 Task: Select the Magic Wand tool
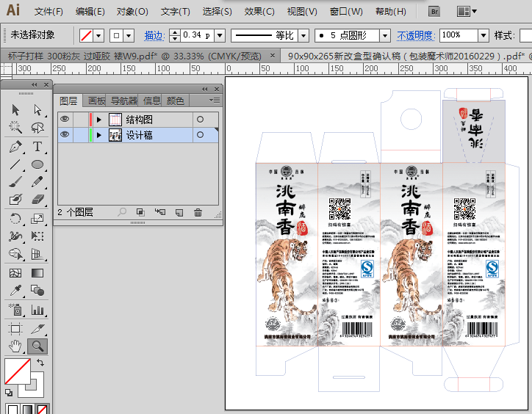click(x=15, y=128)
